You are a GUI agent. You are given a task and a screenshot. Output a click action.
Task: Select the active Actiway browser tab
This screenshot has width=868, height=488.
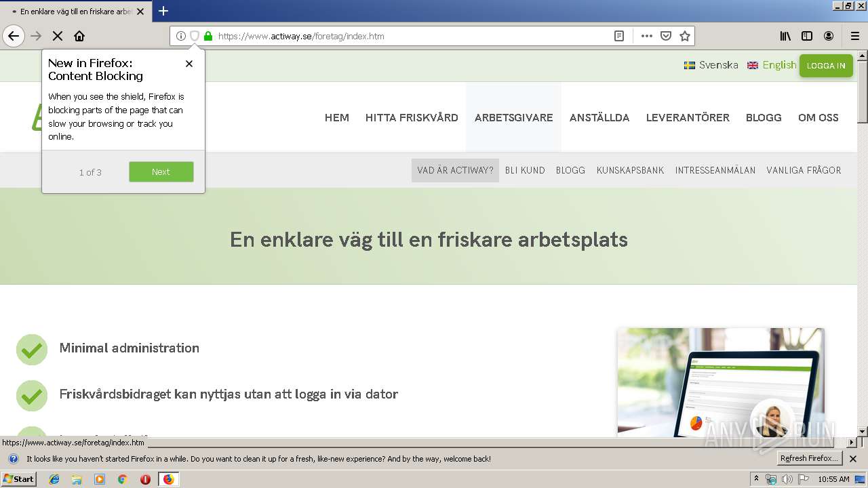pos(75,12)
